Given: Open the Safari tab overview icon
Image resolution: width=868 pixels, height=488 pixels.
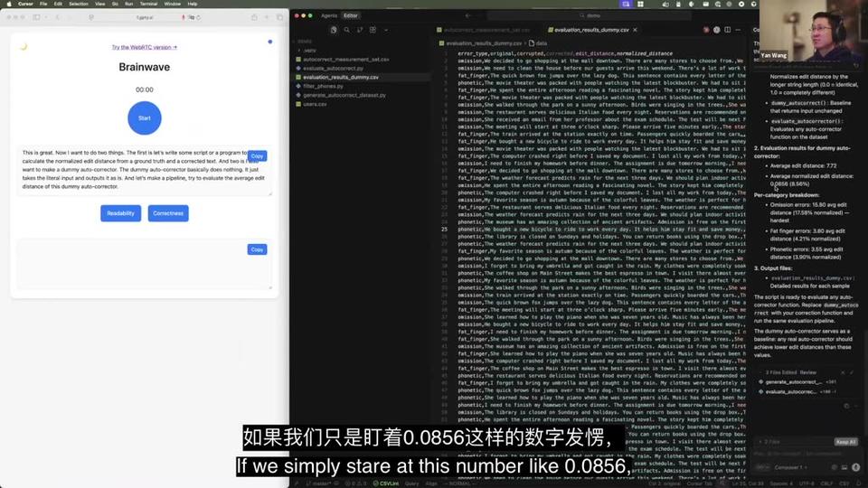Looking at the screenshot, I should click(279, 17).
